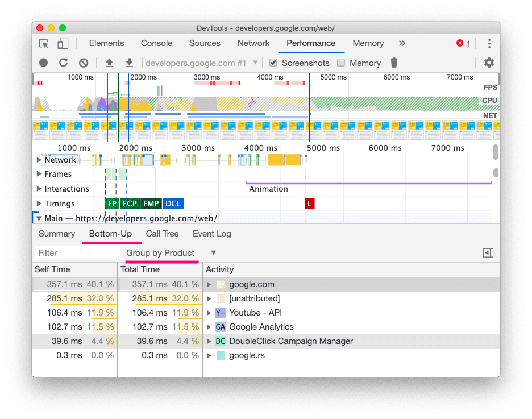Open the Network panel tab
This screenshot has height=419, width=532.
(x=253, y=43)
